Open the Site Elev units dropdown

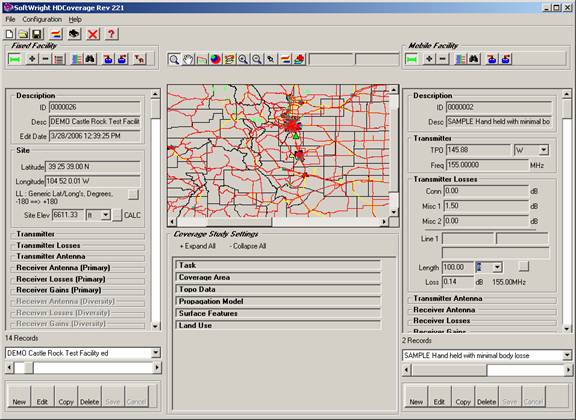pos(105,215)
